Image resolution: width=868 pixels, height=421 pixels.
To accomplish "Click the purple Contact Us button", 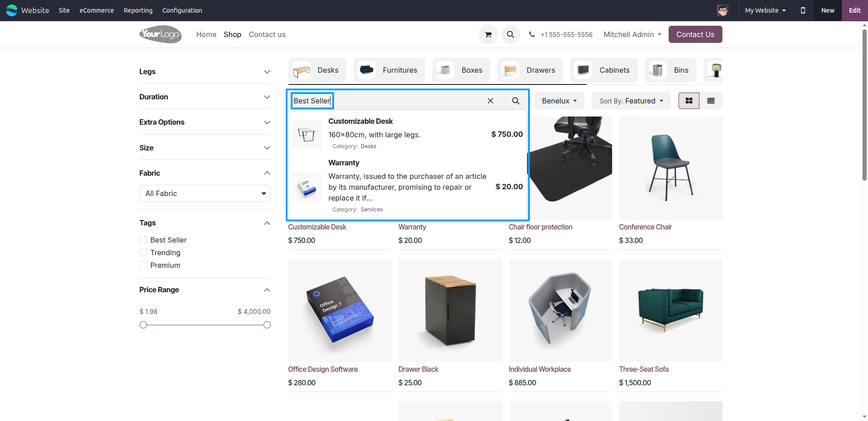I will pos(695,34).
